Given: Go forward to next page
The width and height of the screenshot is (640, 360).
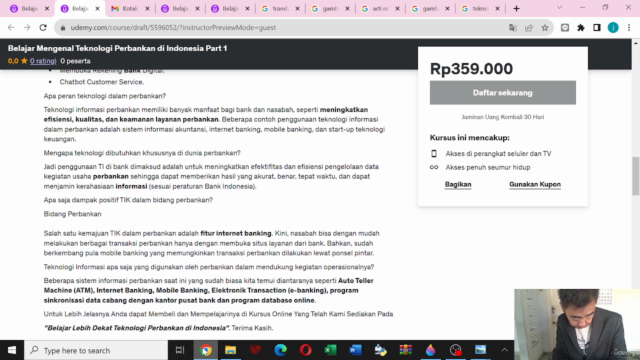Looking at the screenshot, I should point(27,28).
